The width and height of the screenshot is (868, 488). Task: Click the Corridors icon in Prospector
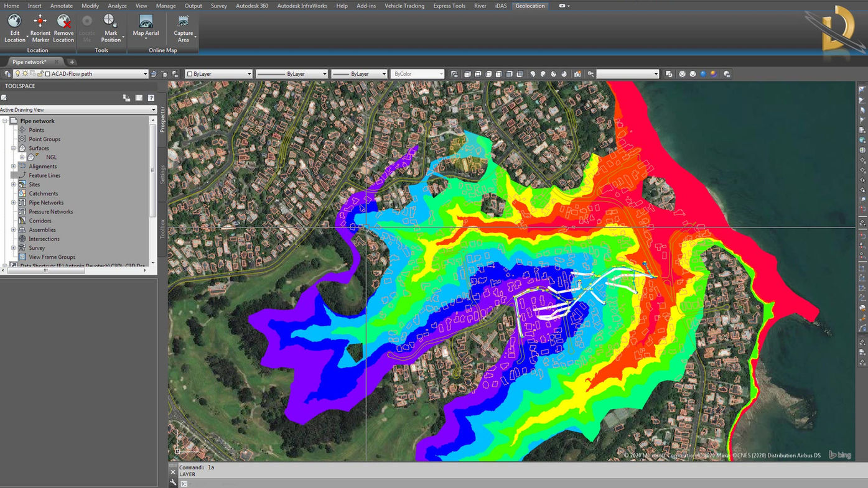click(x=22, y=221)
